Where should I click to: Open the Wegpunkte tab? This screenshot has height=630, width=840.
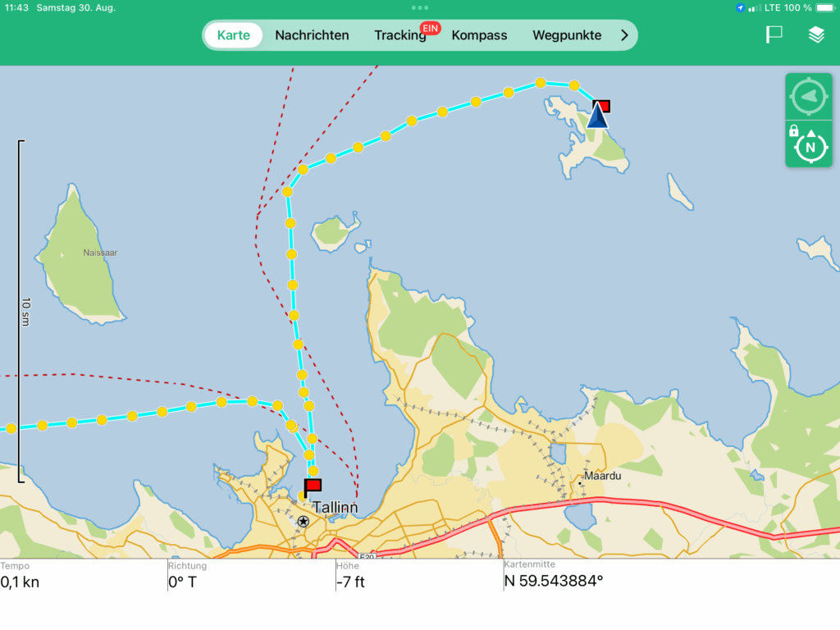point(567,35)
